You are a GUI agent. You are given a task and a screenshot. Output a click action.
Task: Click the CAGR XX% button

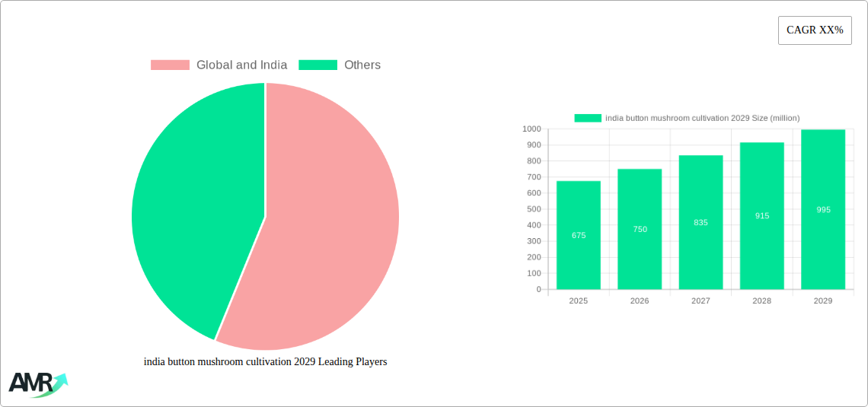coord(815,30)
